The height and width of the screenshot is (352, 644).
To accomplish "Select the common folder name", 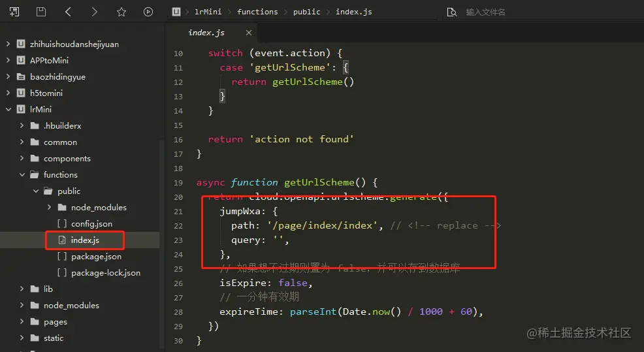I will [x=60, y=142].
